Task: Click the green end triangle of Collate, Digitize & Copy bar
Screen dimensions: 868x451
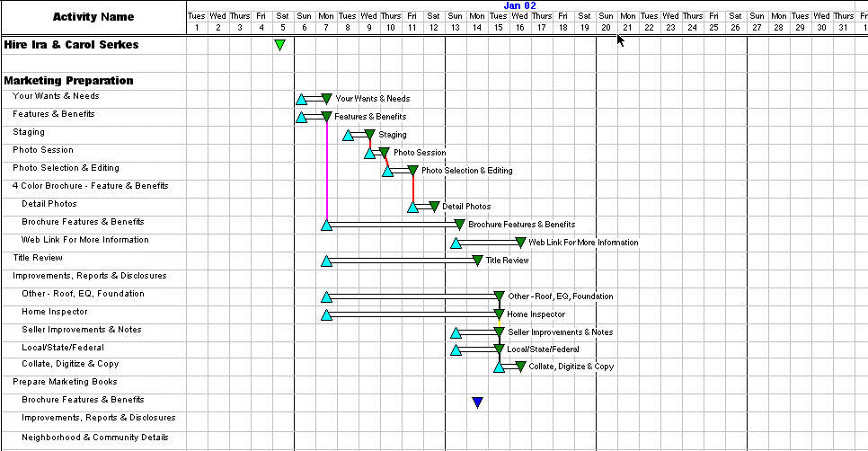Action: click(x=520, y=366)
